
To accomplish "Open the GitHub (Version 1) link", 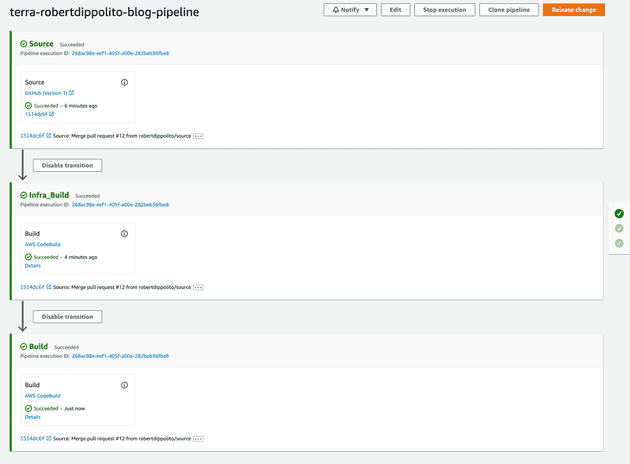I will [x=46, y=93].
